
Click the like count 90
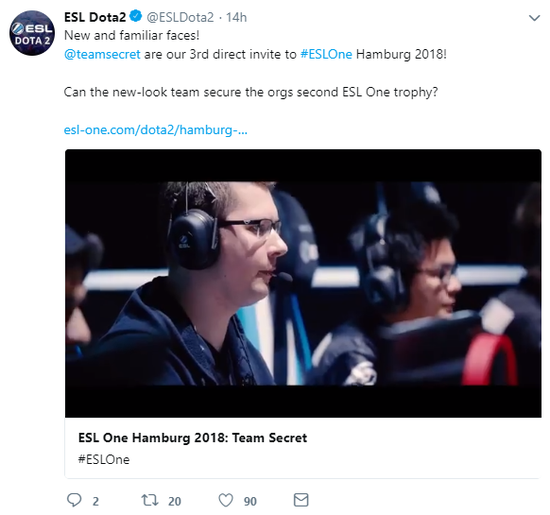click(x=250, y=501)
